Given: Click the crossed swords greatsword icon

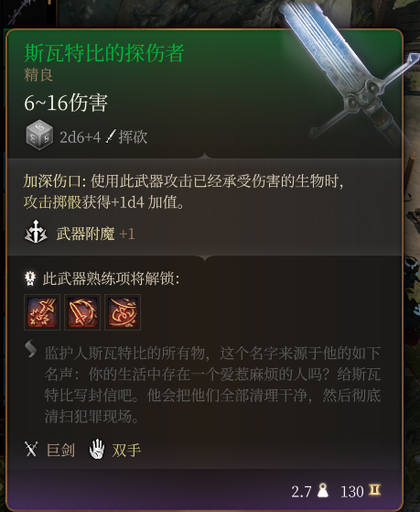Looking at the screenshot, I should [31, 449].
